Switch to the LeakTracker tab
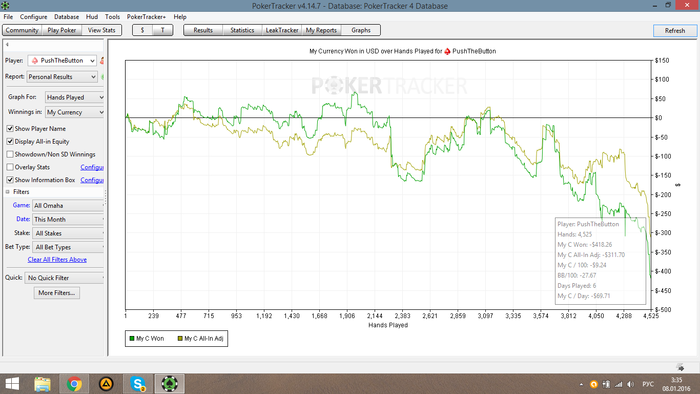Viewport: 700px width, 394px height. [x=282, y=30]
